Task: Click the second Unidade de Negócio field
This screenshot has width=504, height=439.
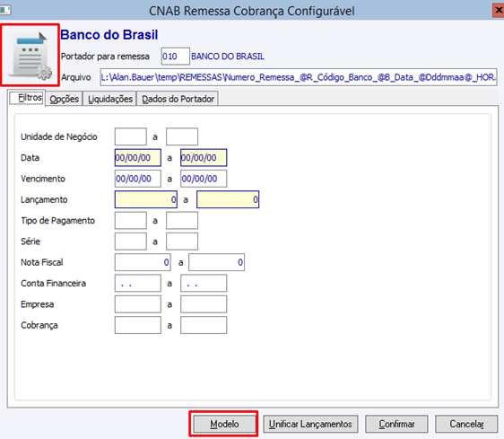Action: (x=182, y=136)
